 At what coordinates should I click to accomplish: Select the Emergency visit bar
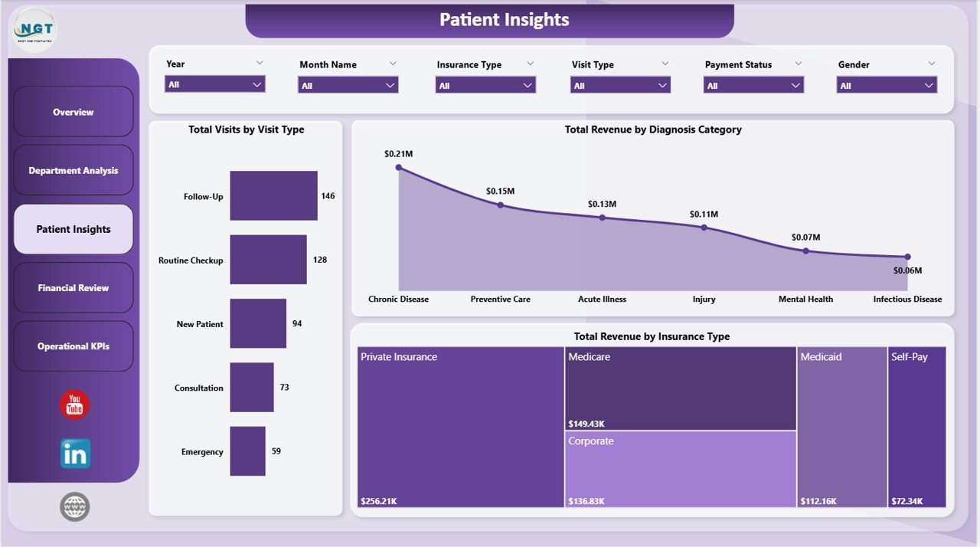[x=247, y=451]
